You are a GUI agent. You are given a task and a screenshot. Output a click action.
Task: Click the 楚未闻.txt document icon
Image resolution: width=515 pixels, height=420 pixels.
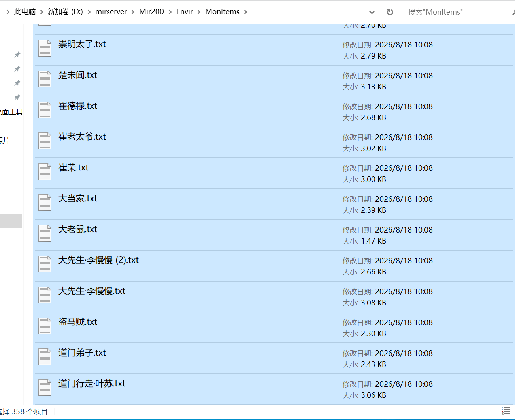[45, 79]
